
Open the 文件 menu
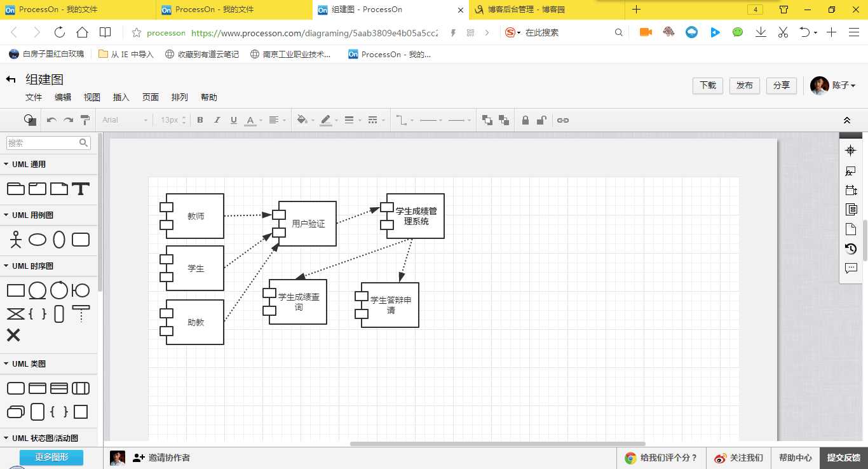point(34,97)
